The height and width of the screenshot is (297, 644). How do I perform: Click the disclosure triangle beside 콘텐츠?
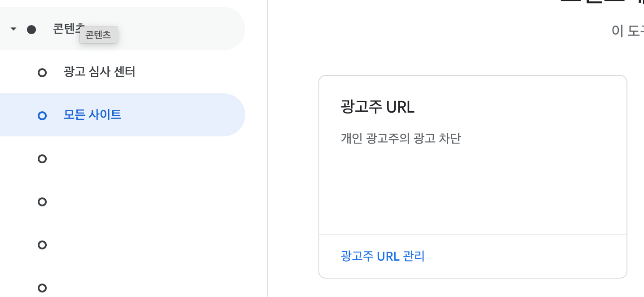[13, 28]
